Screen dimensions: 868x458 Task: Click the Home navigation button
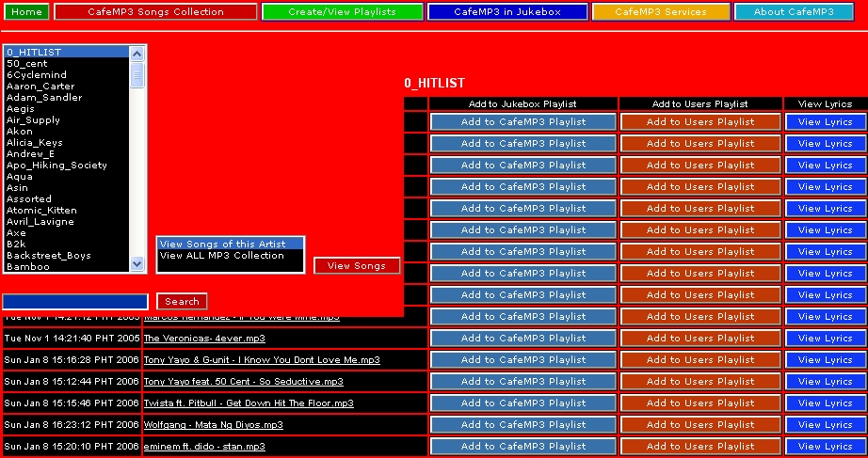(26, 12)
